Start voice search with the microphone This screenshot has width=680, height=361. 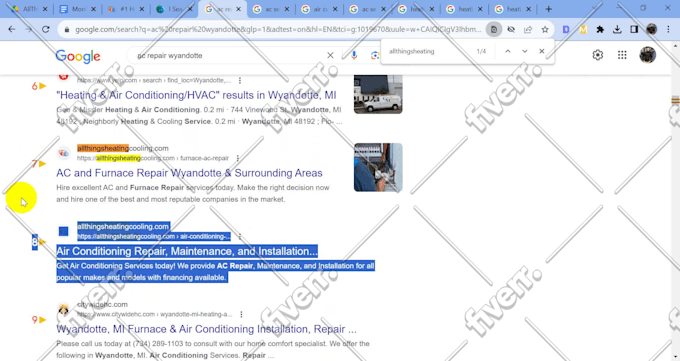coord(354,55)
